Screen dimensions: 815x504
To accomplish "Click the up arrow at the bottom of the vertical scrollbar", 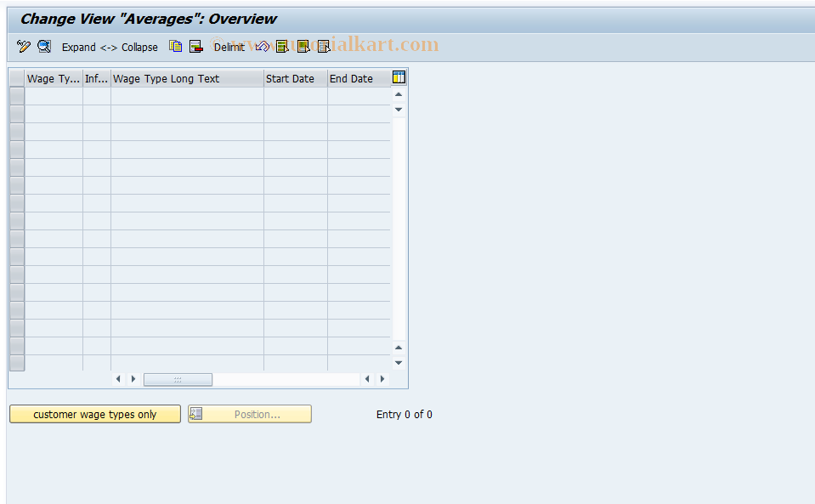I will point(399,348).
